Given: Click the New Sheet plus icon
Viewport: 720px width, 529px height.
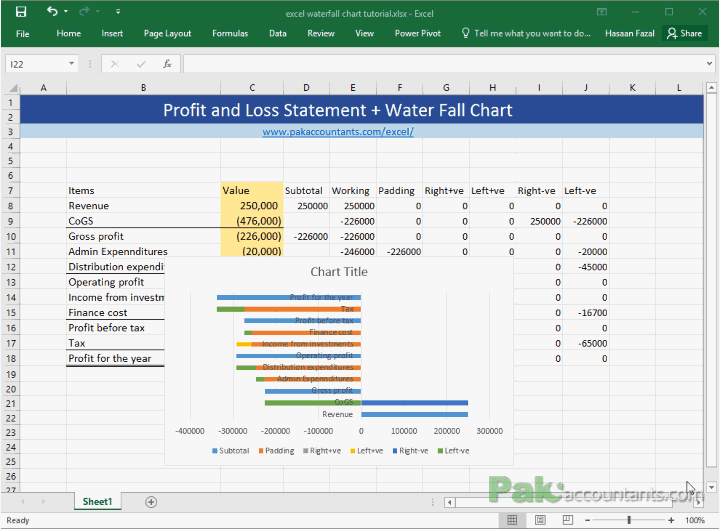Looking at the screenshot, I should (151, 502).
